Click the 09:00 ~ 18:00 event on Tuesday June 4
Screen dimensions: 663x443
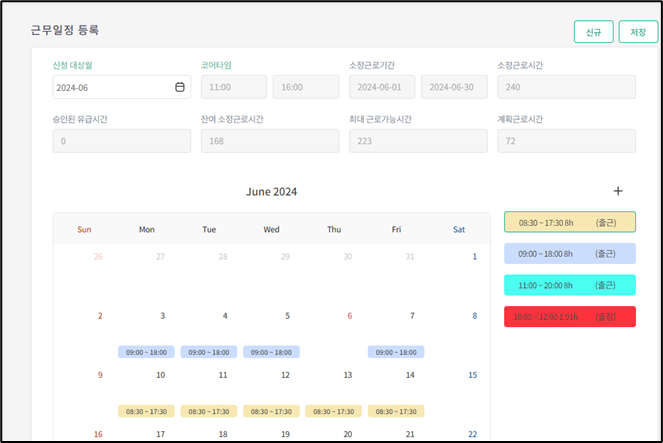(209, 352)
